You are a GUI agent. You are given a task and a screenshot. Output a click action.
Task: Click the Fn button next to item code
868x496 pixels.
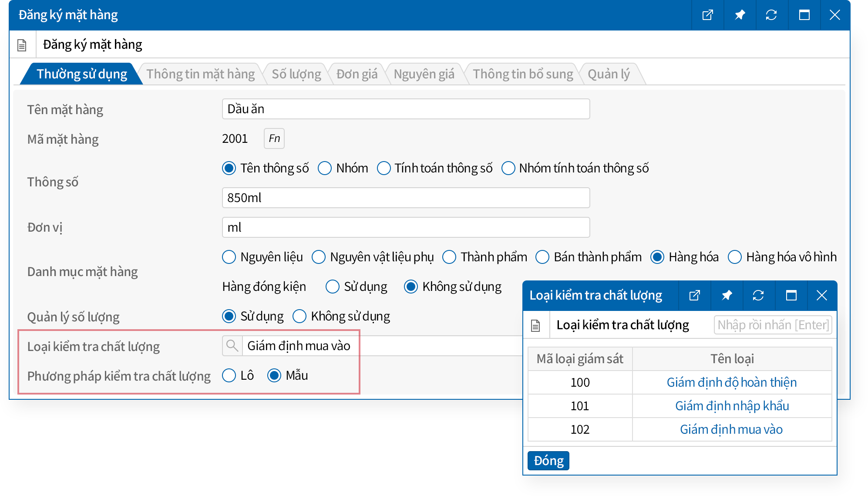tap(274, 138)
